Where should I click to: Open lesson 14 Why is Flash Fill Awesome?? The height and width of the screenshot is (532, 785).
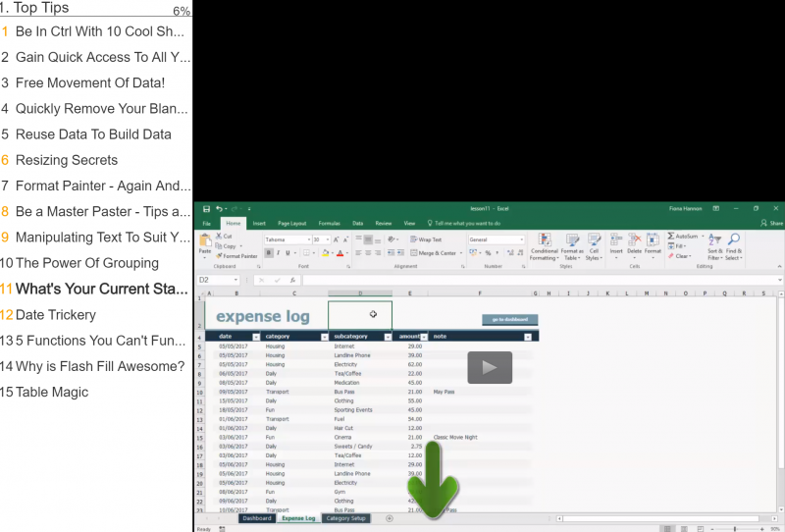tap(92, 366)
